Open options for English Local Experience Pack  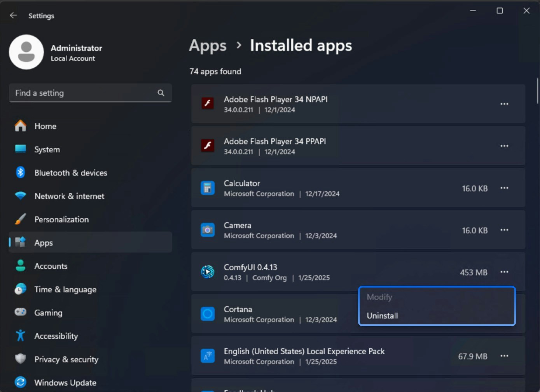(x=504, y=356)
